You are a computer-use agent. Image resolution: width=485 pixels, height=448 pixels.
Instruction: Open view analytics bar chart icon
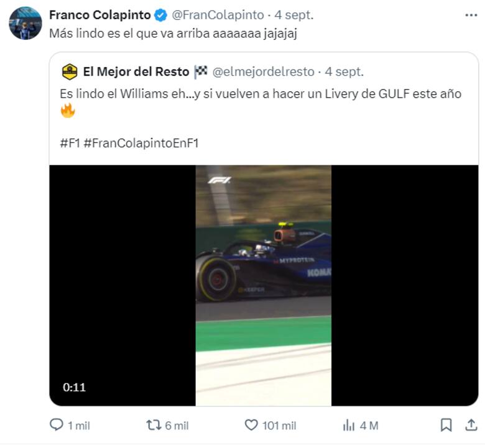(349, 425)
